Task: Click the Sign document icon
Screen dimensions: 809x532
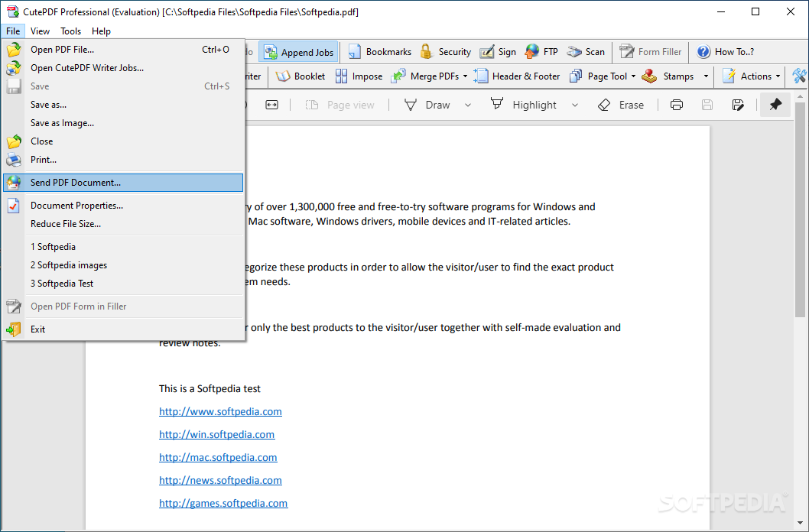Action: pos(487,52)
